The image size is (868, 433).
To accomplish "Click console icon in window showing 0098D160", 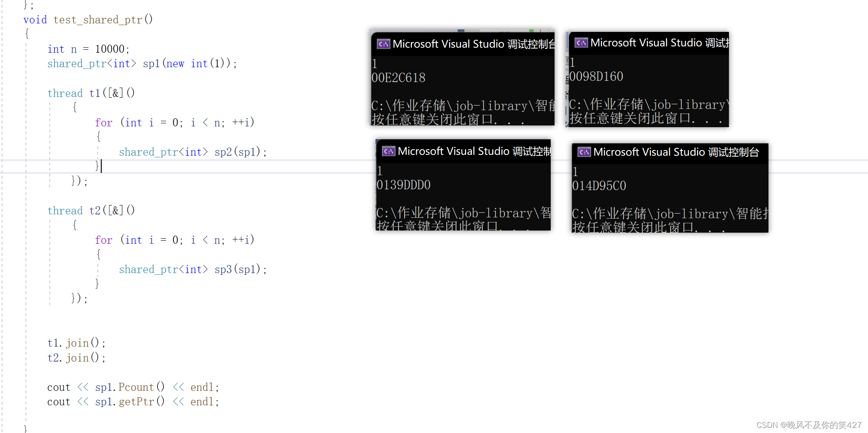I will (581, 43).
